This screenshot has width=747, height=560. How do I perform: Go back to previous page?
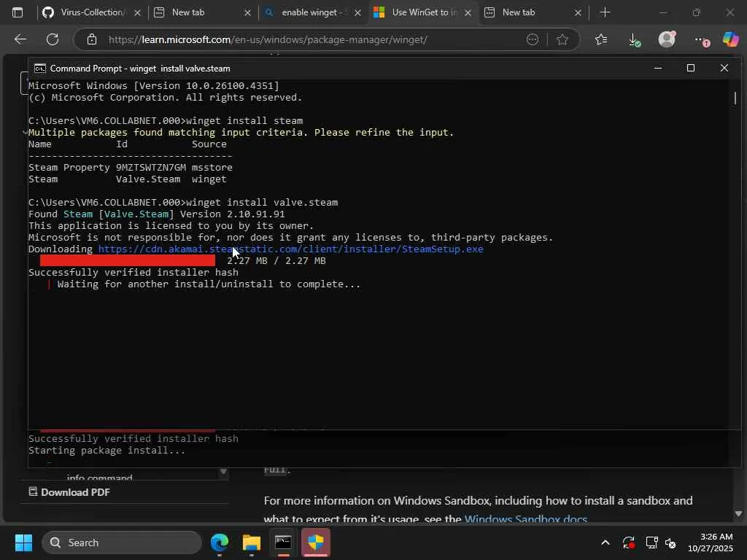(20, 39)
